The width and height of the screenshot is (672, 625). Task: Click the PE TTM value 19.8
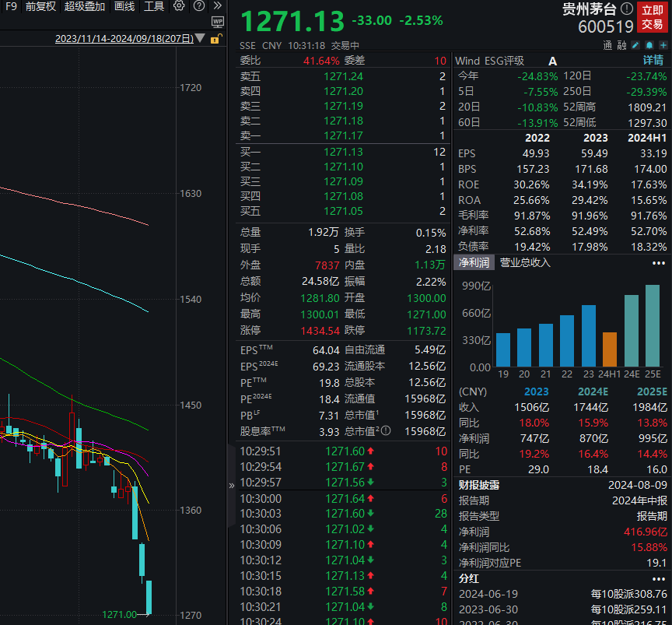click(329, 383)
